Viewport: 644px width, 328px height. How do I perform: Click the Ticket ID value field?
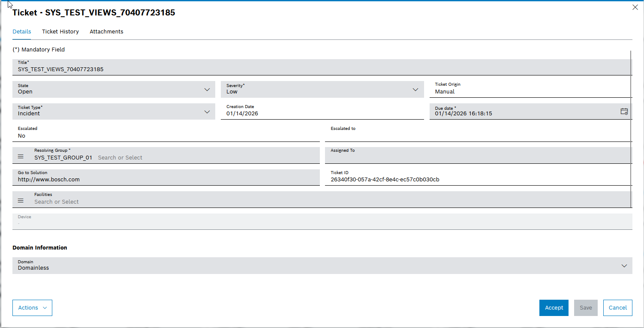point(384,179)
